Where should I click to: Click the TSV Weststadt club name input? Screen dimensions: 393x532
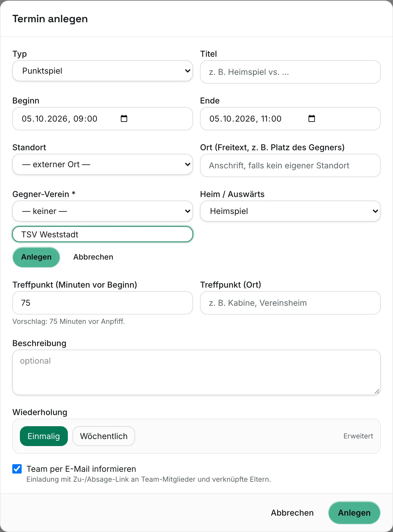click(x=103, y=234)
